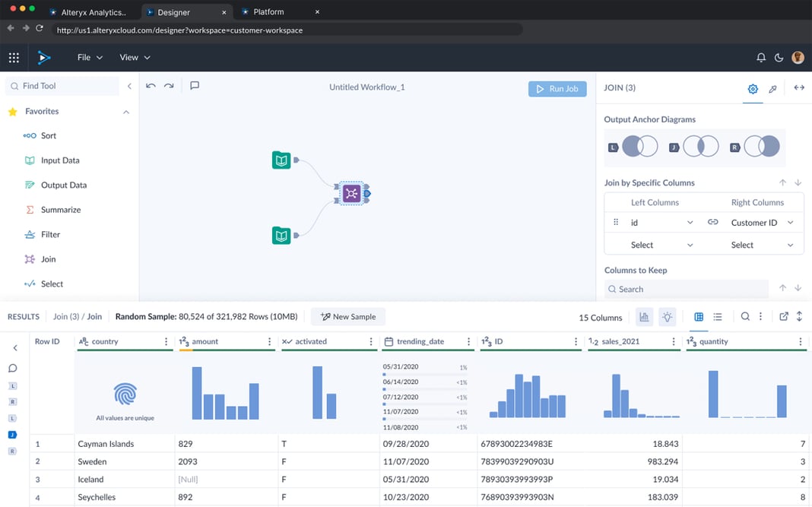Request a New Sample of results
This screenshot has height=507, width=812.
(347, 316)
